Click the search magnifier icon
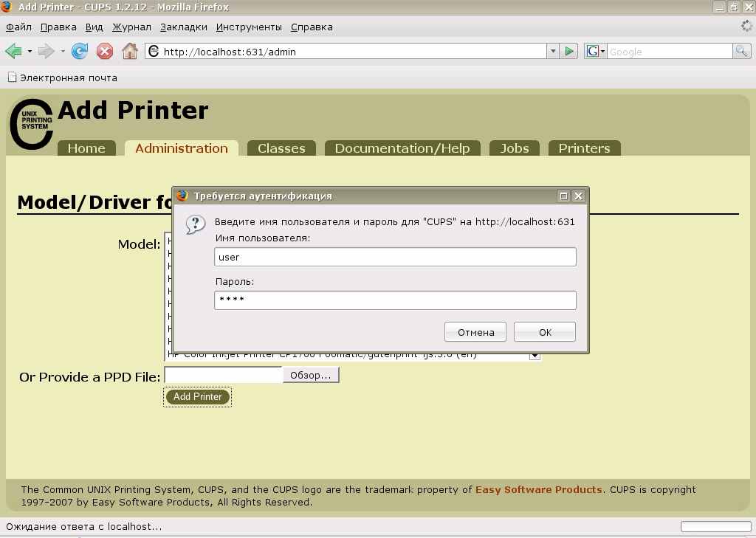Image resolution: width=756 pixels, height=538 pixels. pyautogui.click(x=741, y=51)
